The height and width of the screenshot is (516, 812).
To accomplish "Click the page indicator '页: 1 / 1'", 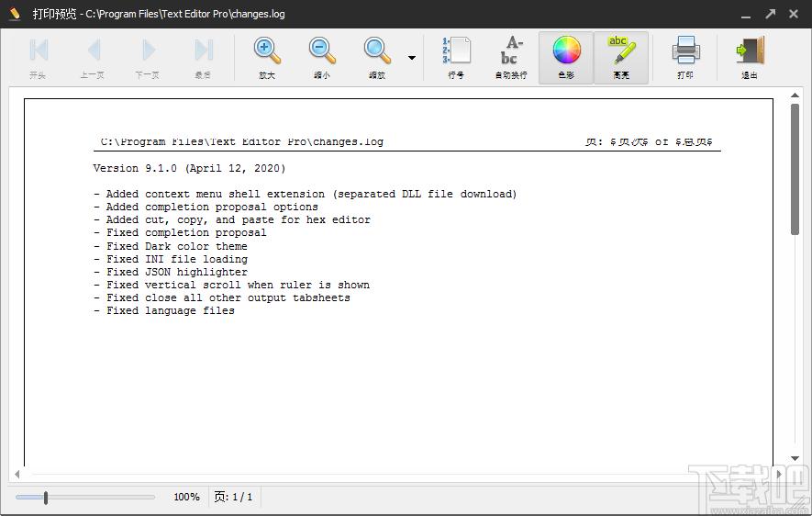I will [234, 498].
